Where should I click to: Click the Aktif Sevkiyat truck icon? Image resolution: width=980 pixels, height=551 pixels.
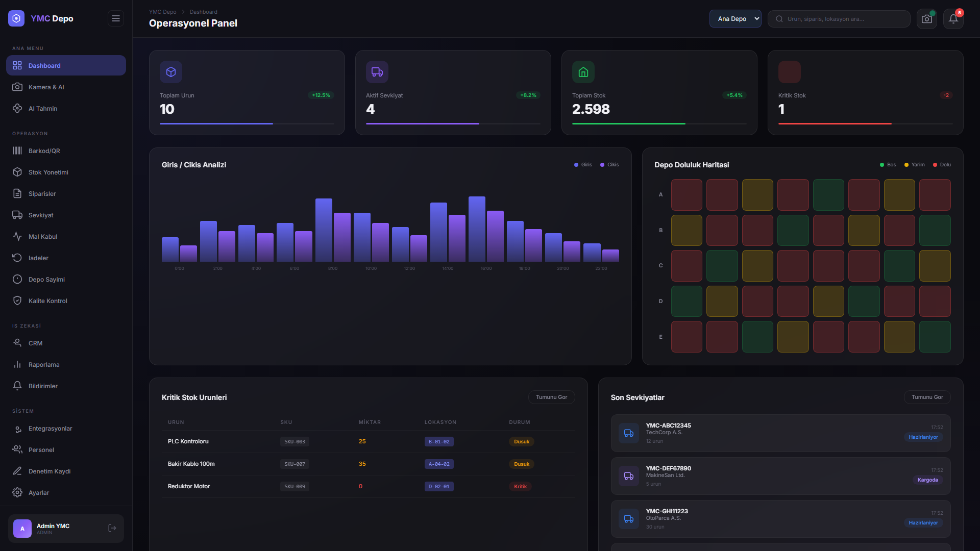click(x=377, y=72)
